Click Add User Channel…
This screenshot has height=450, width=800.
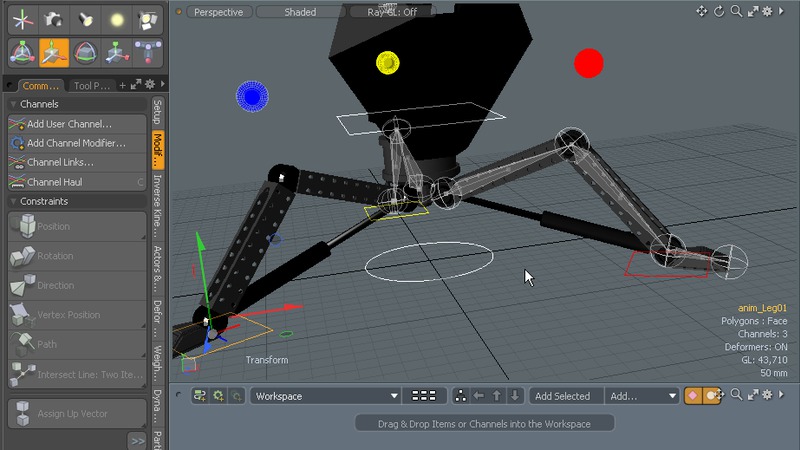click(x=77, y=124)
